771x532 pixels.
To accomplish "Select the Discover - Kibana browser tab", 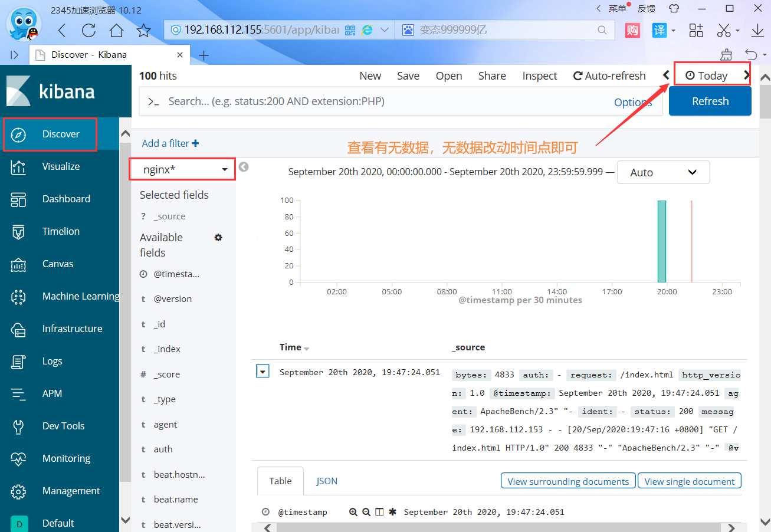I will coord(110,55).
